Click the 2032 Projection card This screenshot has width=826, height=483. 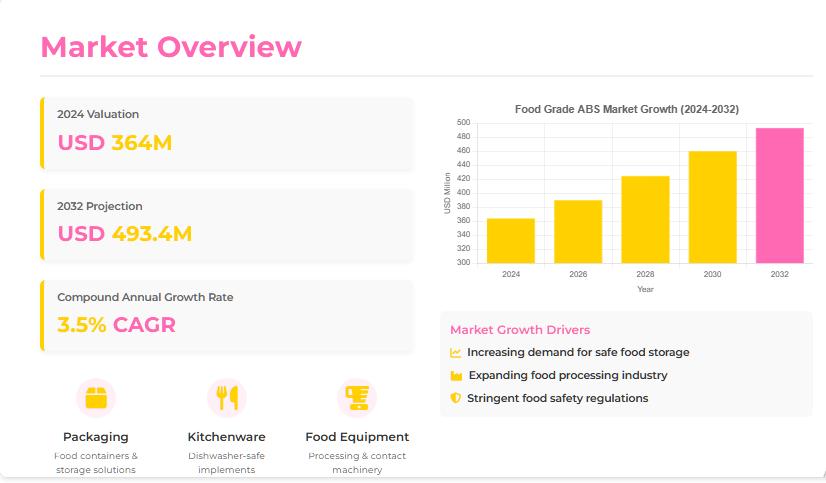pyautogui.click(x=227, y=225)
